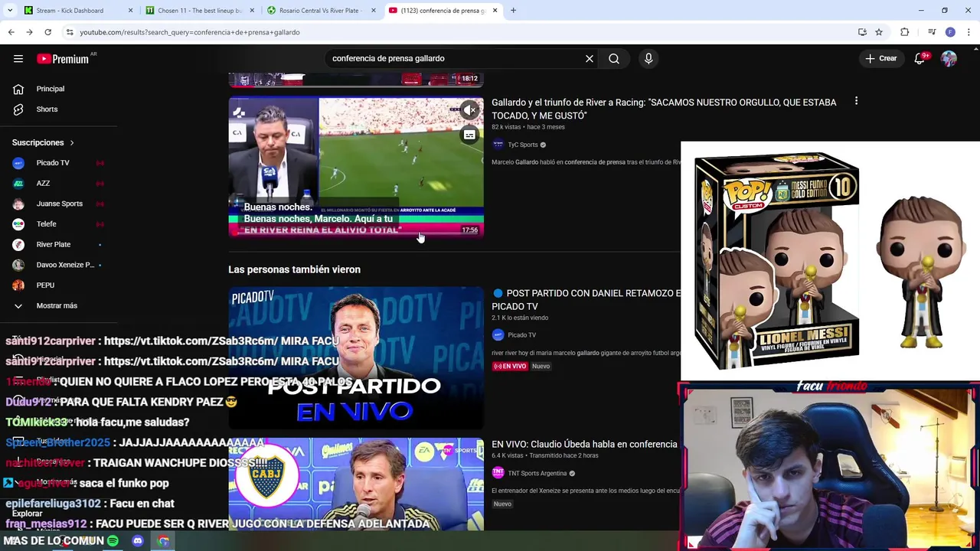Open EN VIVO: Claudio Úbeda habla title

point(584,444)
